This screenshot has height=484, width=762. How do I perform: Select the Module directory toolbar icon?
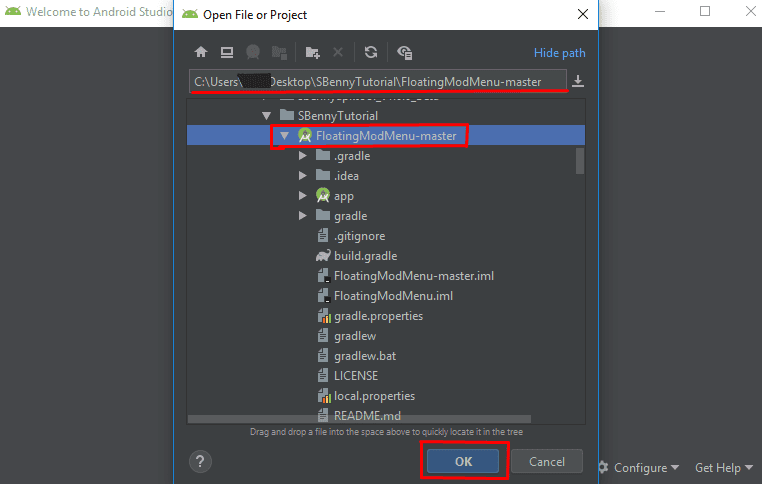pos(279,52)
